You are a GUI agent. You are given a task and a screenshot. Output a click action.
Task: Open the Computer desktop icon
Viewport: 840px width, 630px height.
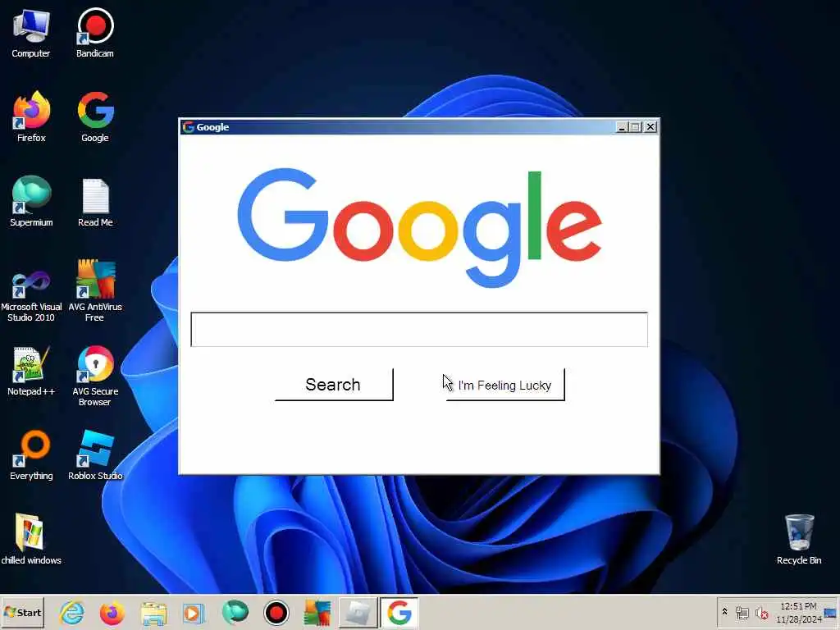[x=31, y=33]
